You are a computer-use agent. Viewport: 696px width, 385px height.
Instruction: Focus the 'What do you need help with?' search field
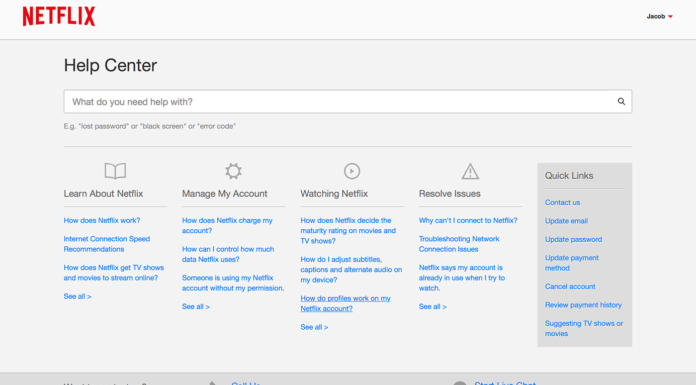[348, 102]
